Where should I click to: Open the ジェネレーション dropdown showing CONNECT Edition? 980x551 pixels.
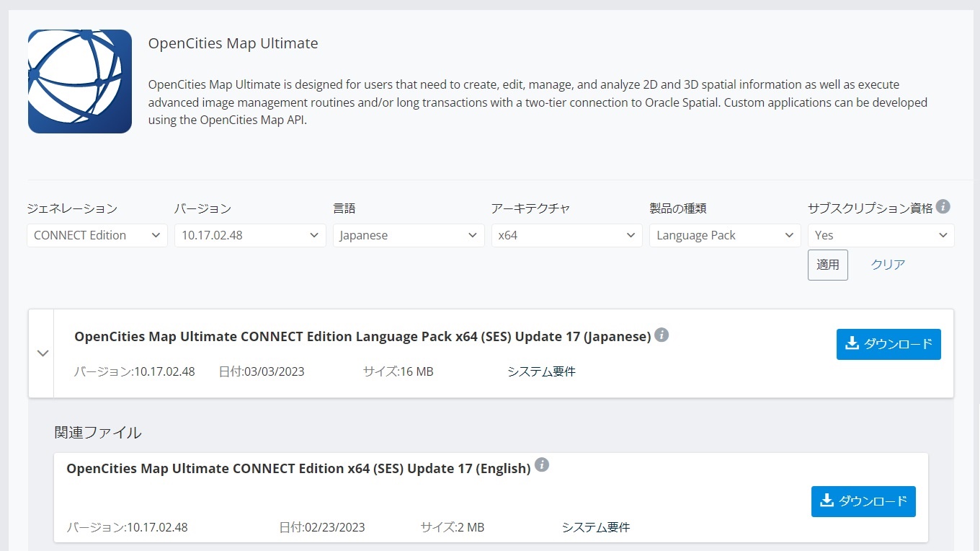97,235
